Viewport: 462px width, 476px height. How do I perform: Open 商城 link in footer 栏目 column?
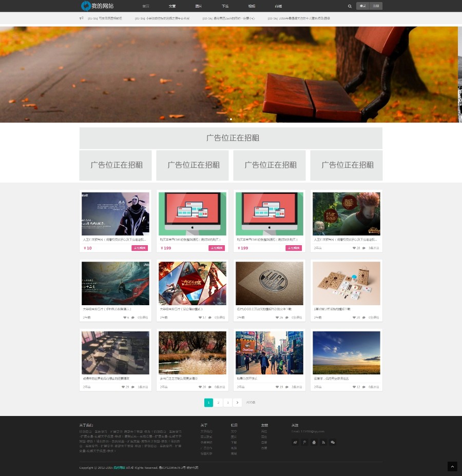[x=234, y=453]
